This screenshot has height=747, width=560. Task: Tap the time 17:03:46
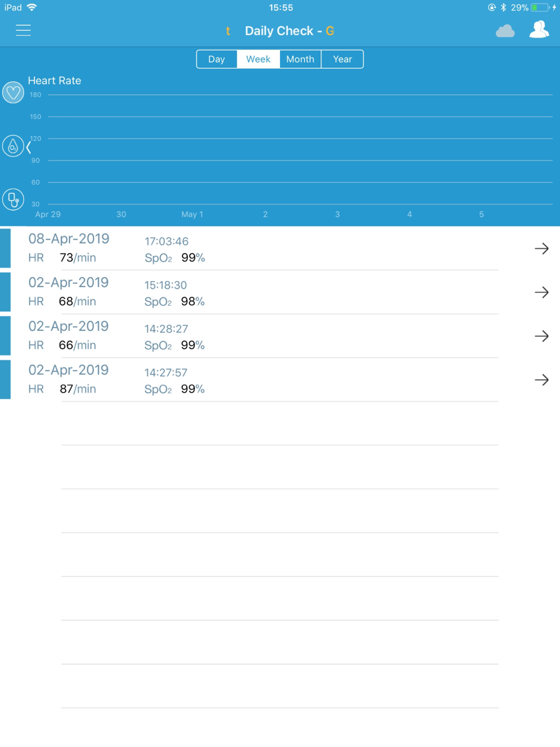coord(166,241)
